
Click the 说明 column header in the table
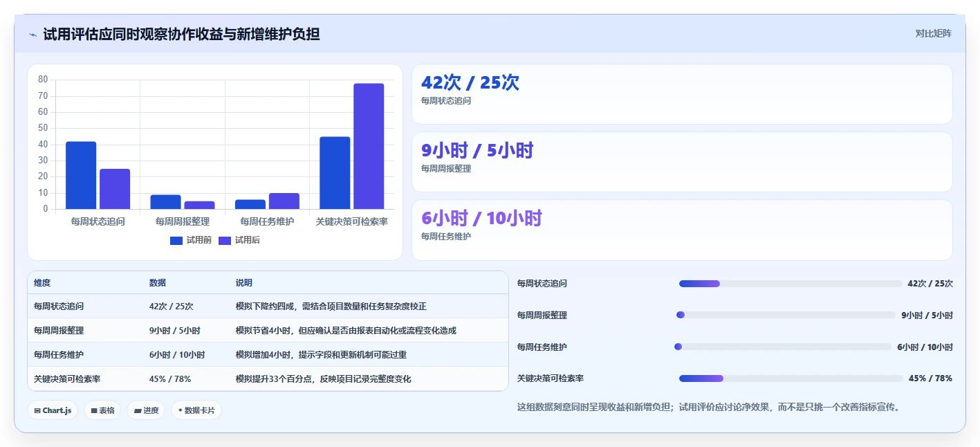244,283
